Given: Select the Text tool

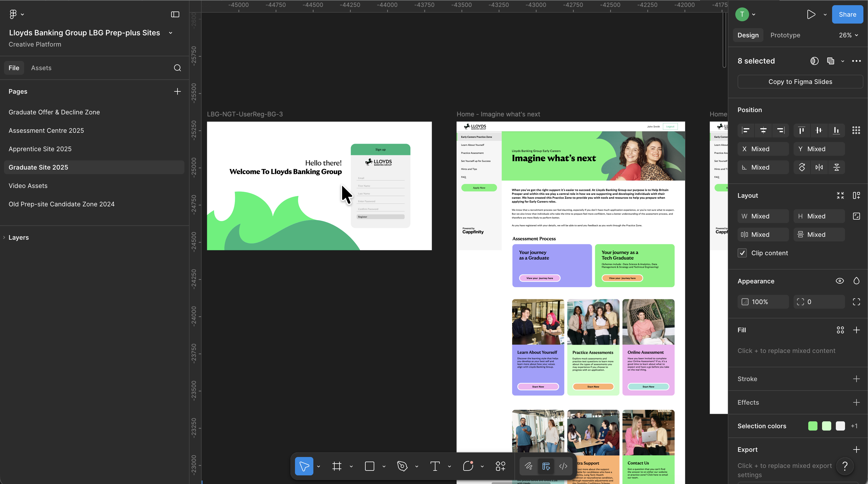Looking at the screenshot, I should pyautogui.click(x=435, y=466).
